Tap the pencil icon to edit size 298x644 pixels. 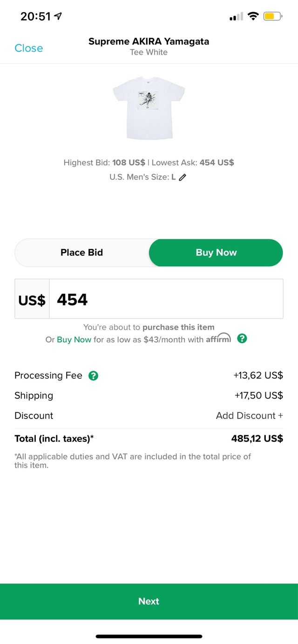tap(183, 177)
